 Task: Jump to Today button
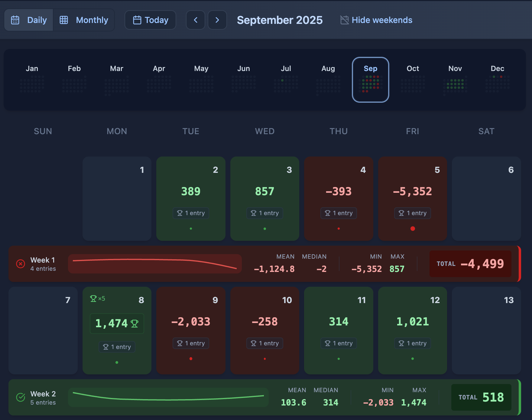[x=151, y=20]
